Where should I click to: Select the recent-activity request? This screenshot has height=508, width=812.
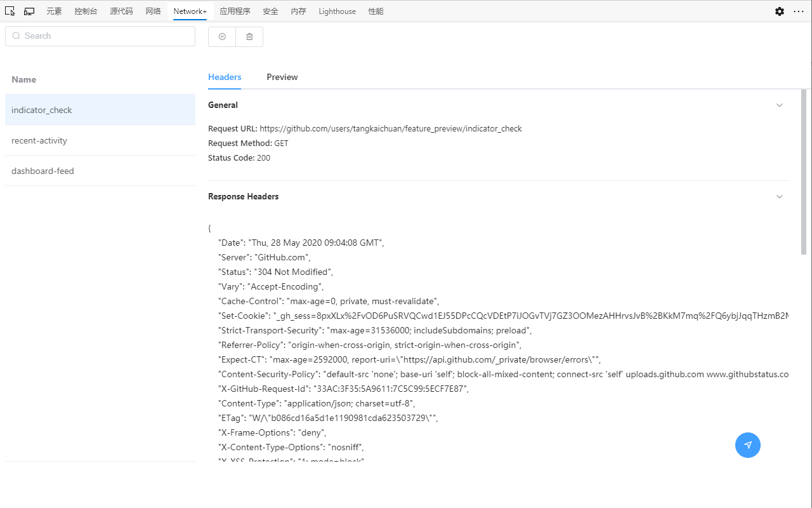click(x=39, y=141)
